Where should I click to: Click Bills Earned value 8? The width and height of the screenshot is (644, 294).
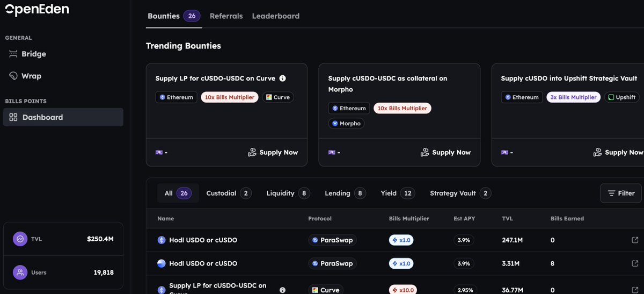click(x=553, y=264)
